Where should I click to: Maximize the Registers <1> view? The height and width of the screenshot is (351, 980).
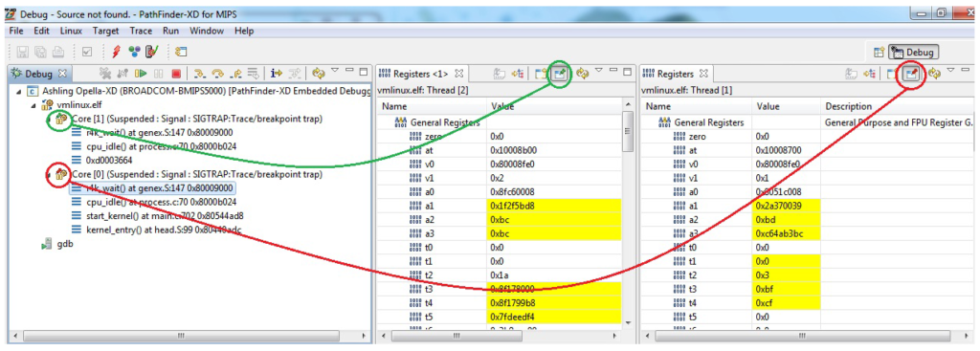pos(627,71)
